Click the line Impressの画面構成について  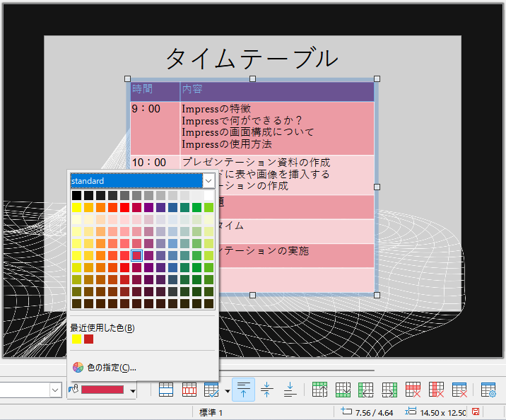[x=248, y=132]
